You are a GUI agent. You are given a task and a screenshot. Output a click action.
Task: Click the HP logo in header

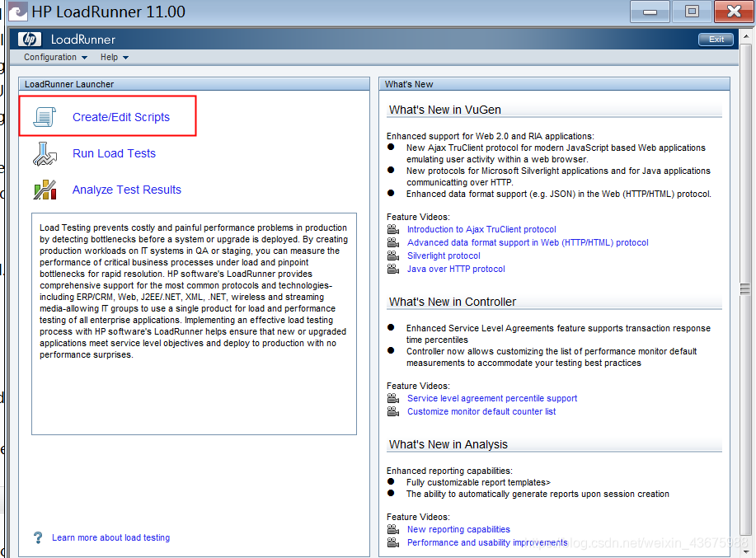[30, 39]
